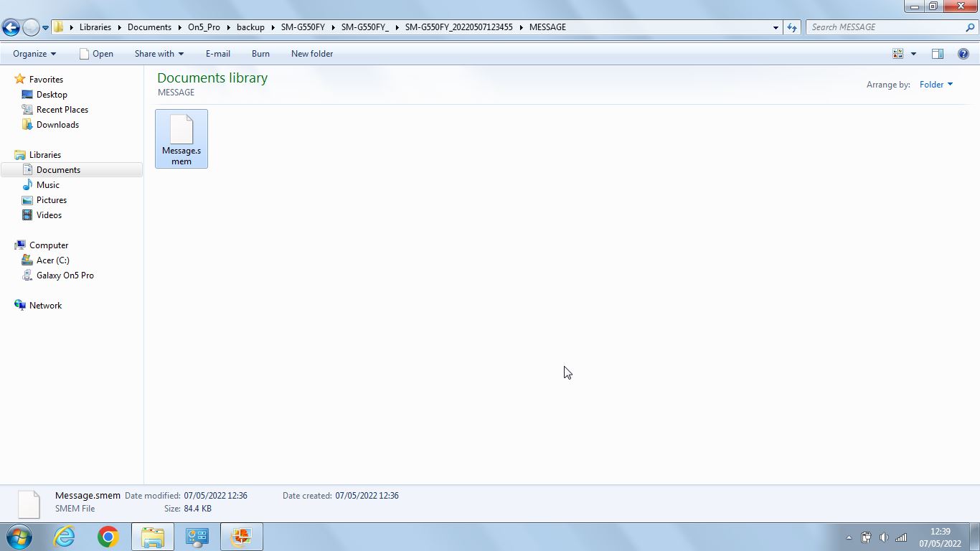
Task: Navigate to SM-G550FY_20220507123455 in the address bar
Action: pos(458,27)
